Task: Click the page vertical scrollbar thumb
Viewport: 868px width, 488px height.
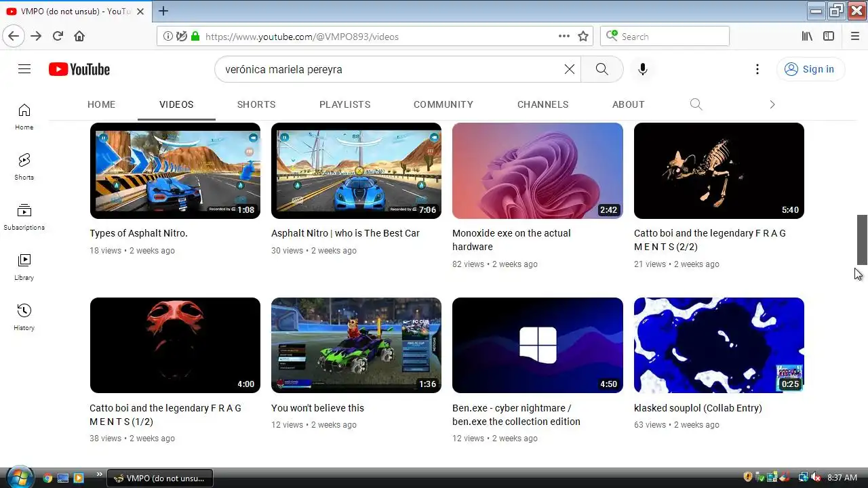Action: 862,239
